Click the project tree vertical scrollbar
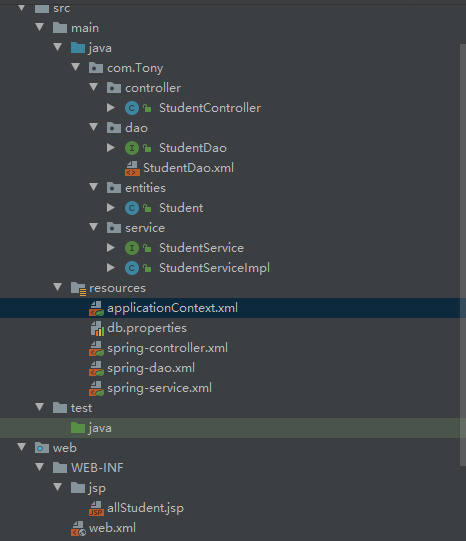This screenshot has width=466, height=541. pos(463,255)
